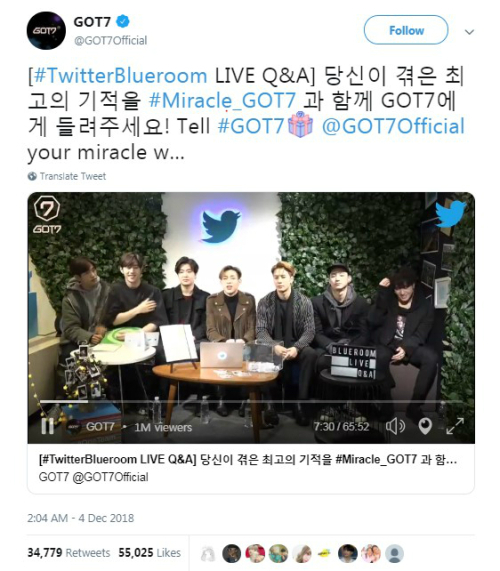Expand the video to fullscreen
The image size is (500, 571).
tap(455, 426)
